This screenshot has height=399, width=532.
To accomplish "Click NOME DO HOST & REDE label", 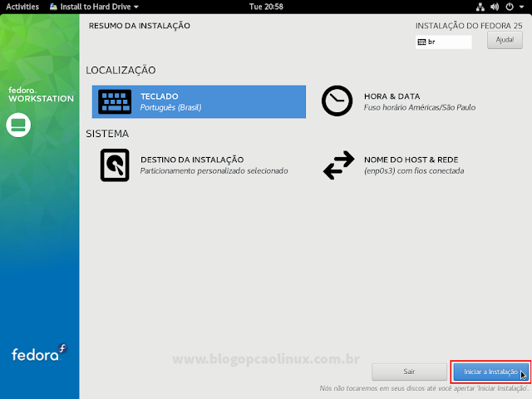I will 411,160.
